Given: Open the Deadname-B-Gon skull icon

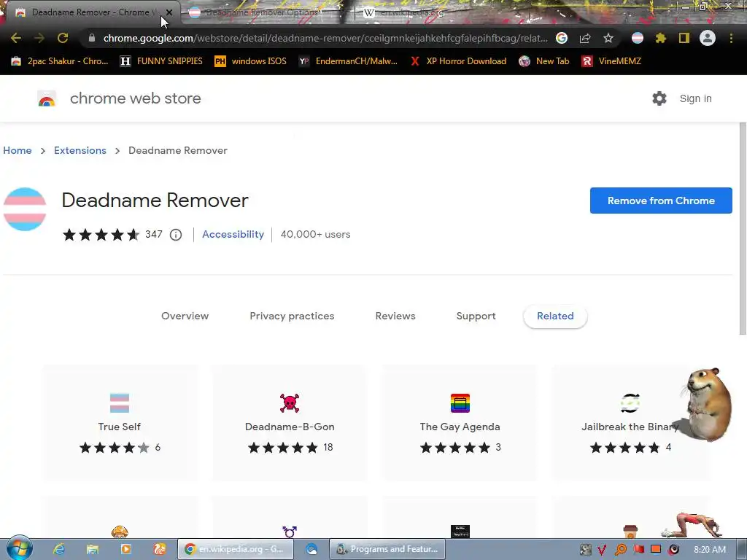Looking at the screenshot, I should tap(290, 402).
